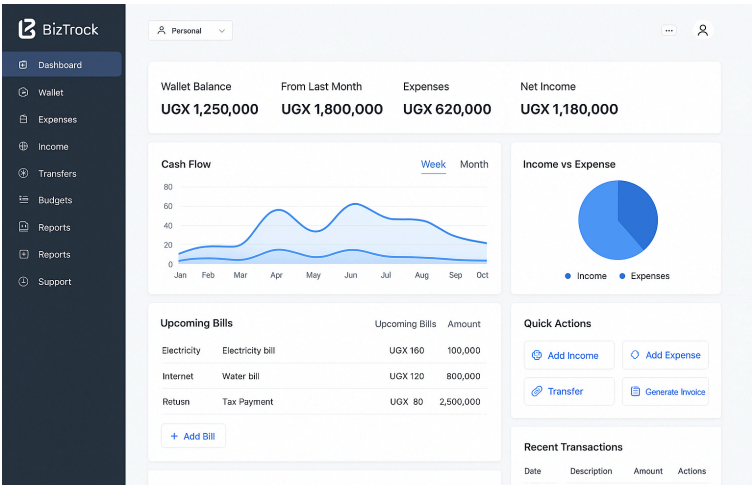Click the Wallet sidebar icon
This screenshot has height=485, width=752.
23,92
